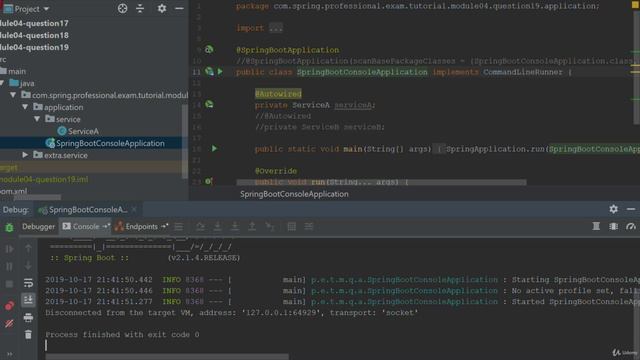Open the Project view dropdown

(46, 9)
